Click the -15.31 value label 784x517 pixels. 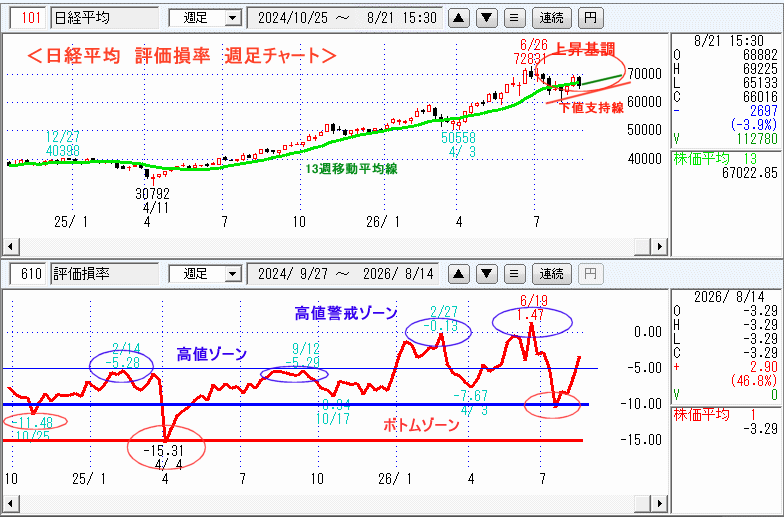click(164, 451)
